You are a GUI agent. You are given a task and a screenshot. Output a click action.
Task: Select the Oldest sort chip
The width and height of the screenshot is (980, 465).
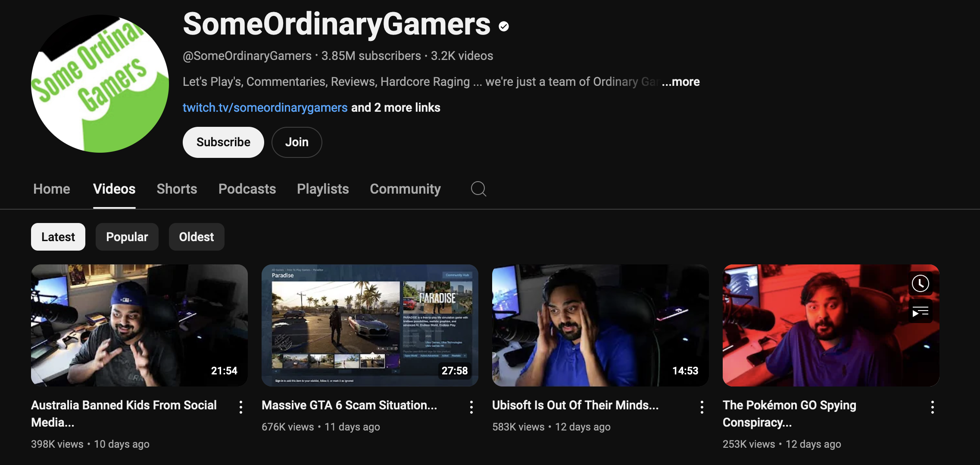pos(197,237)
